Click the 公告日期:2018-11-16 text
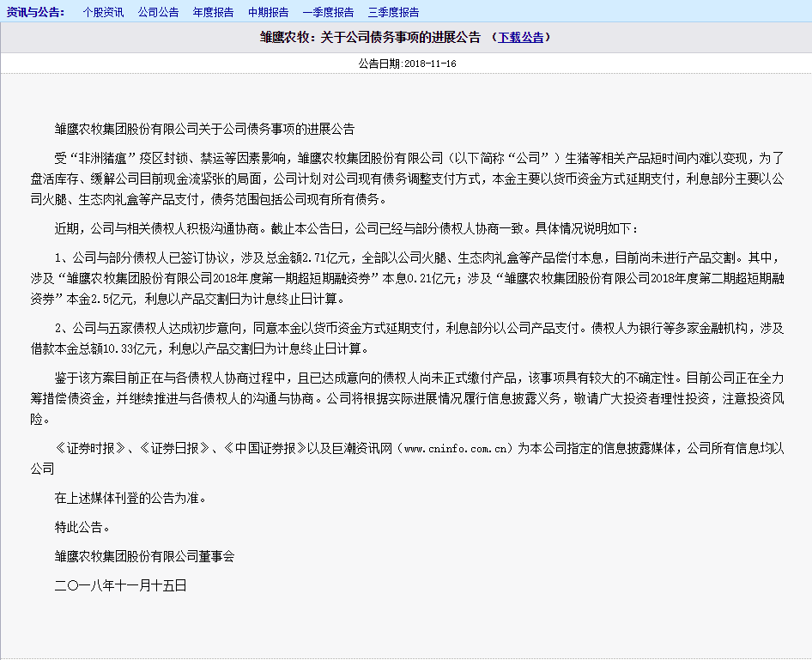The height and width of the screenshot is (660, 812). pyautogui.click(x=407, y=64)
